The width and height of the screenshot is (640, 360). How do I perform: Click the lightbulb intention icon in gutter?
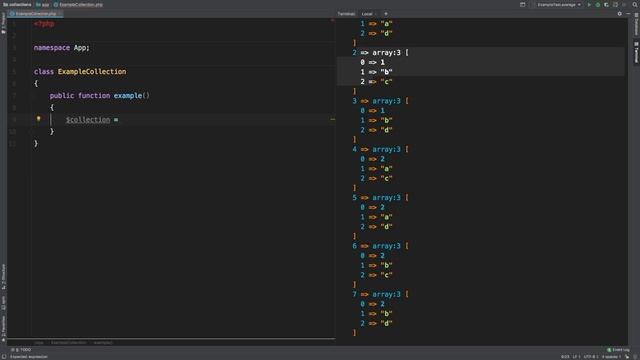point(39,119)
